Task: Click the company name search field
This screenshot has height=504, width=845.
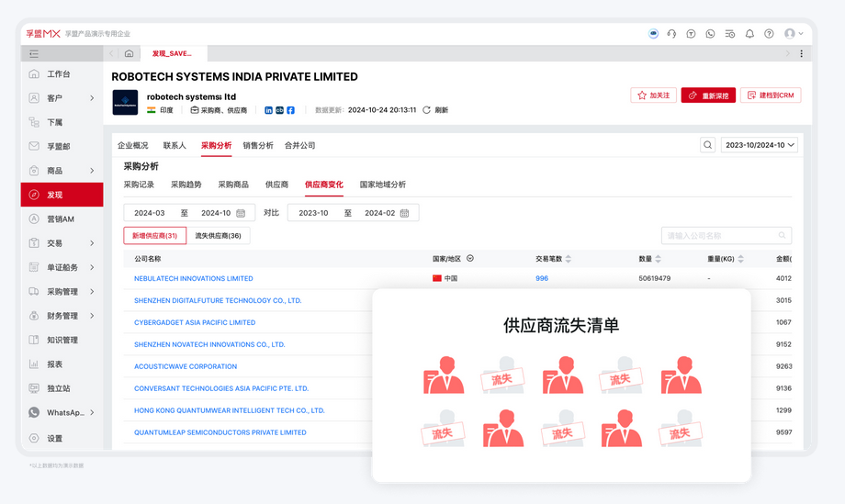Action: (721, 236)
